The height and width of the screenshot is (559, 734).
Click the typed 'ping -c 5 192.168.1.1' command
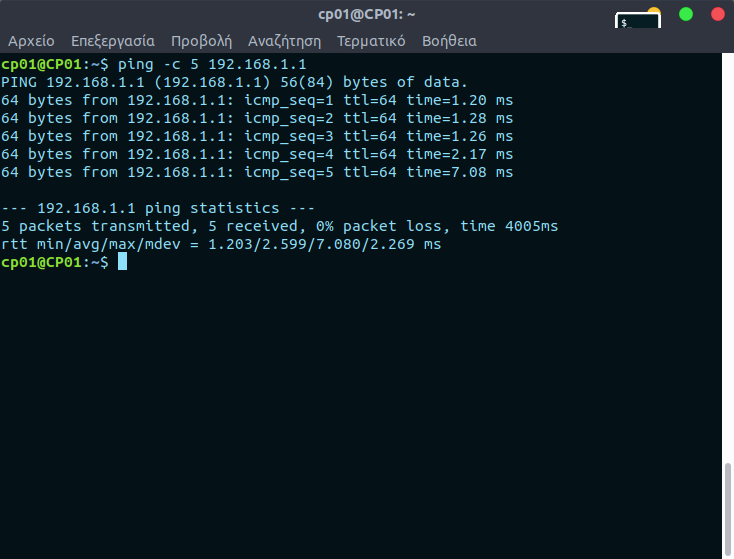[x=212, y=64]
